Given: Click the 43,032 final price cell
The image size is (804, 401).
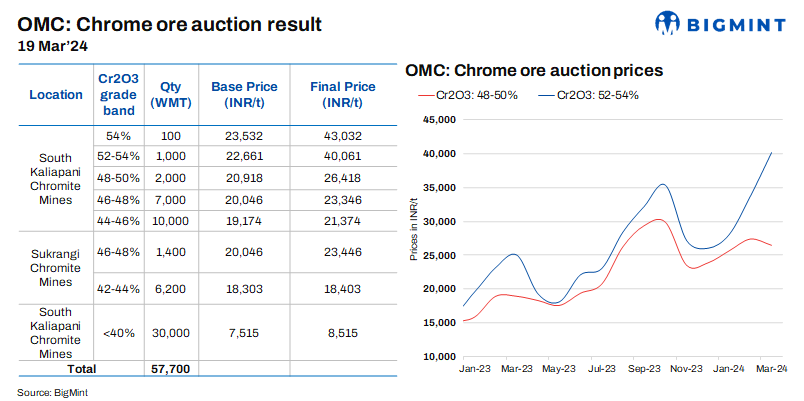Looking at the screenshot, I should [343, 135].
